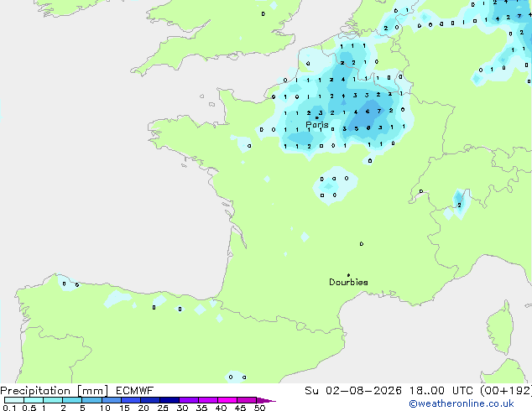Image resolution: width=532 pixels, height=411 pixels.
Task: Select the 10–15 mm legend color box
Action: [112, 400]
